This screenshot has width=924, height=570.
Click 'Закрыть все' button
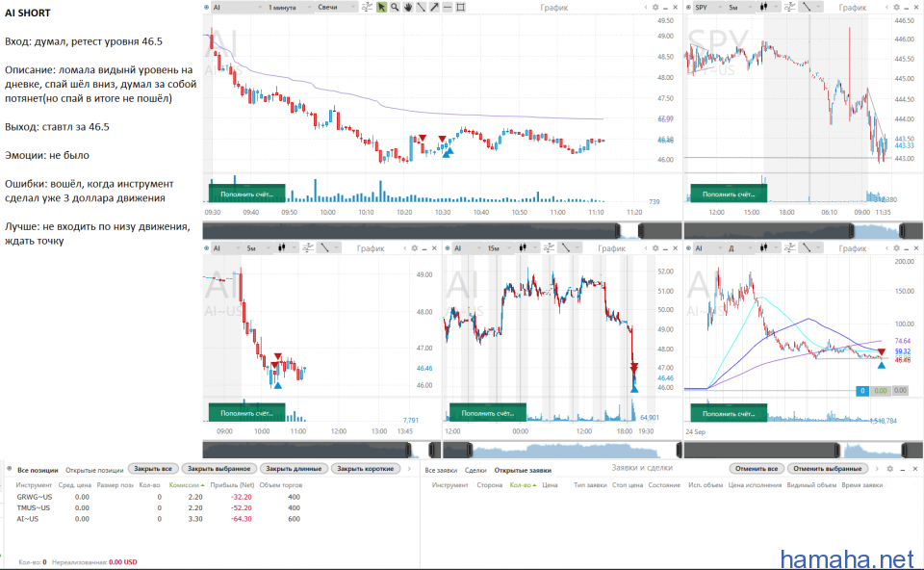point(153,469)
